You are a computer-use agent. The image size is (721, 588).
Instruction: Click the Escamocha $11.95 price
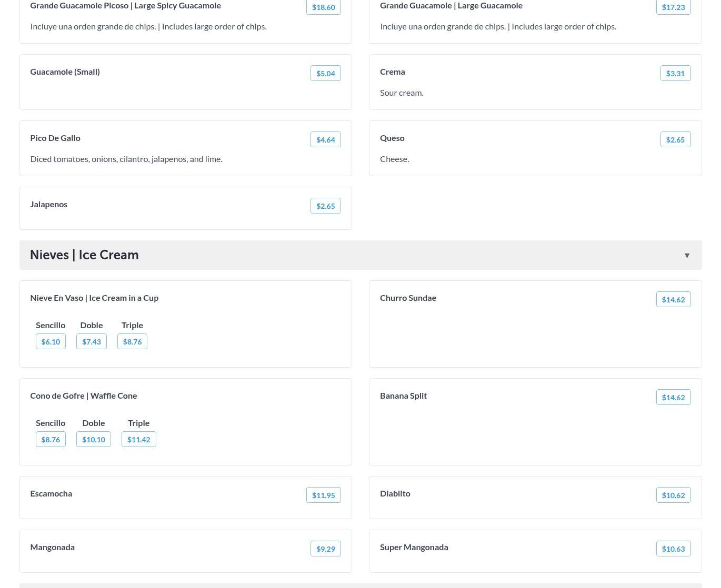point(323,495)
